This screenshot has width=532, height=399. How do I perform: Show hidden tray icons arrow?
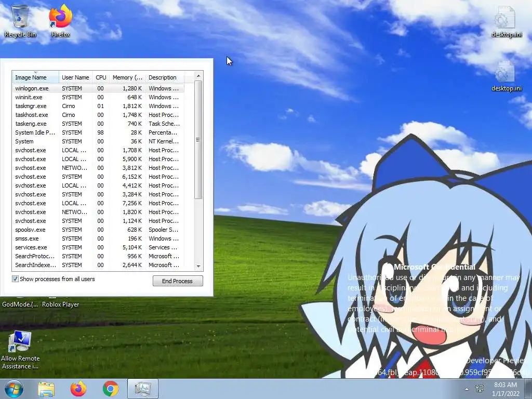click(x=467, y=389)
